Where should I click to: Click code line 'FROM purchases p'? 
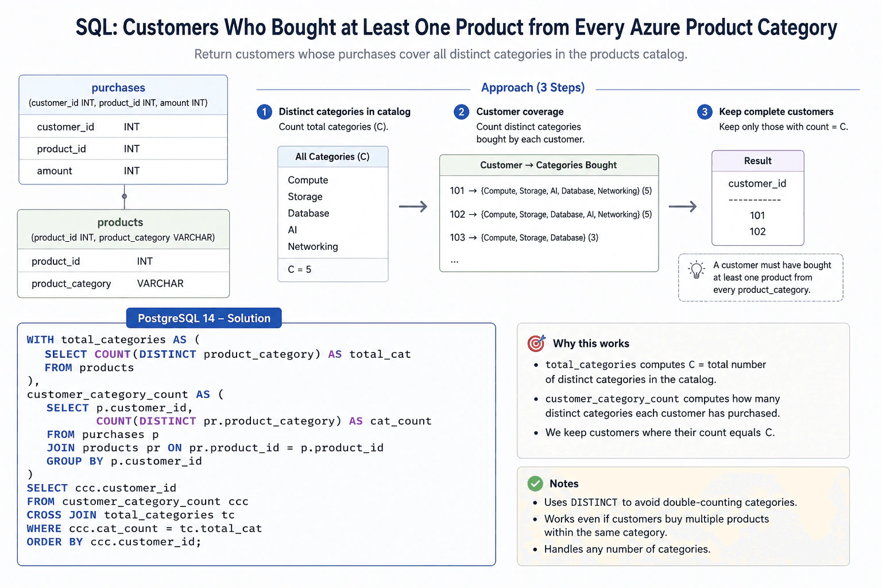tap(102, 435)
